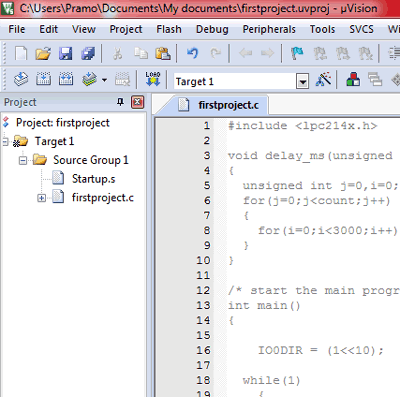
Task: Expand firstproject.c in project tree
Action: coord(41,198)
